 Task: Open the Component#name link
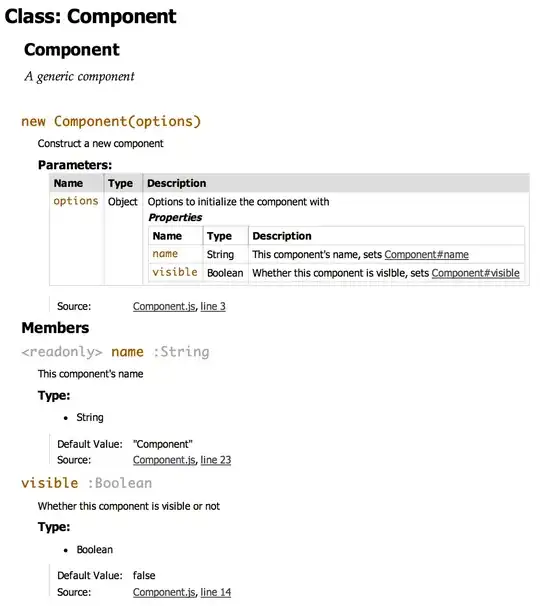[426, 255]
